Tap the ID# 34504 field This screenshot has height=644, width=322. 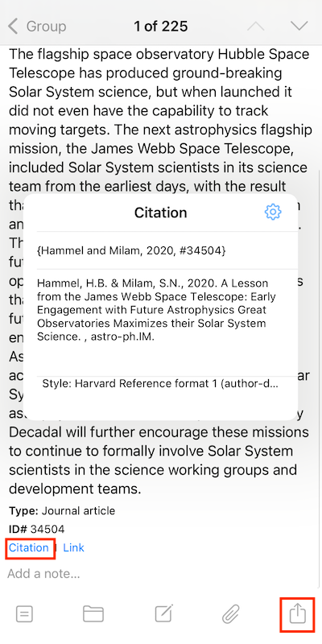coord(36,529)
